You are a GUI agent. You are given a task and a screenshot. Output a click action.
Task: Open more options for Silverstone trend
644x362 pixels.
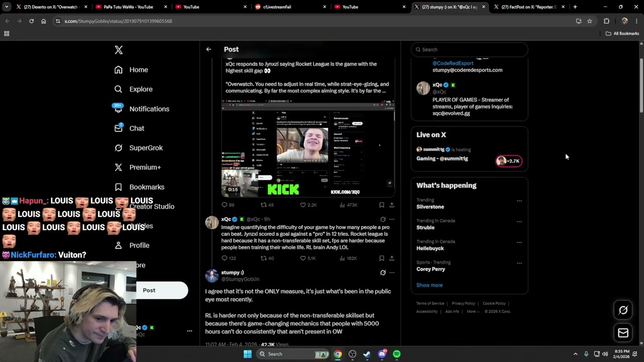point(519,201)
